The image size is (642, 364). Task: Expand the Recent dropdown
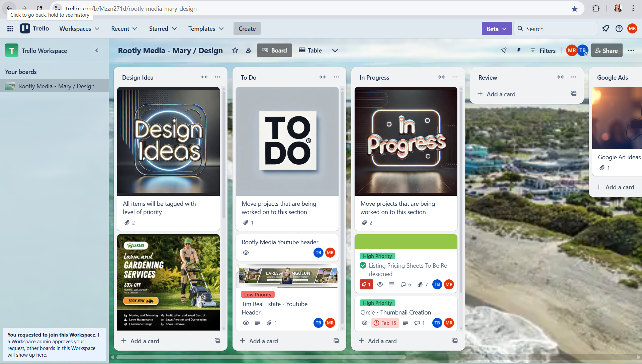pos(124,29)
